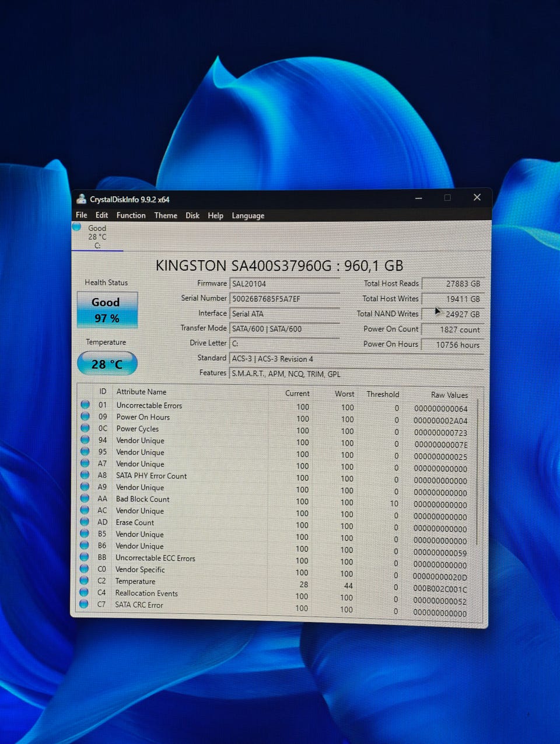
Task: Click the Worst column header
Action: point(344,394)
